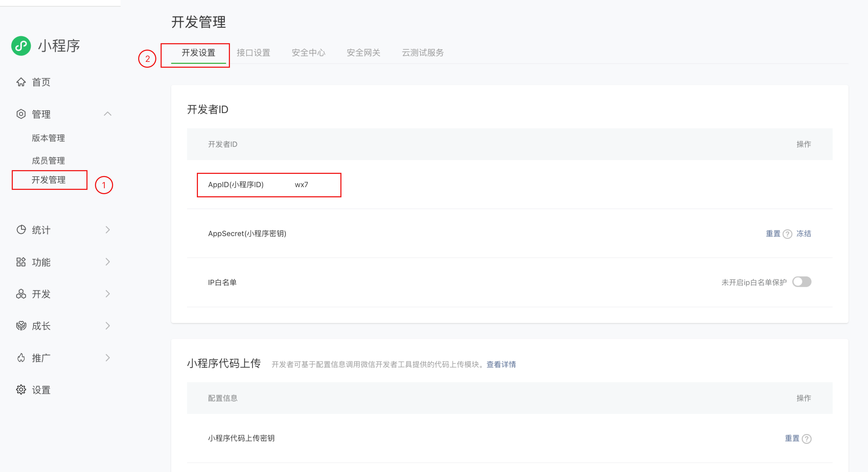Click the home icon beside 首页
The height and width of the screenshot is (472, 868).
point(21,82)
